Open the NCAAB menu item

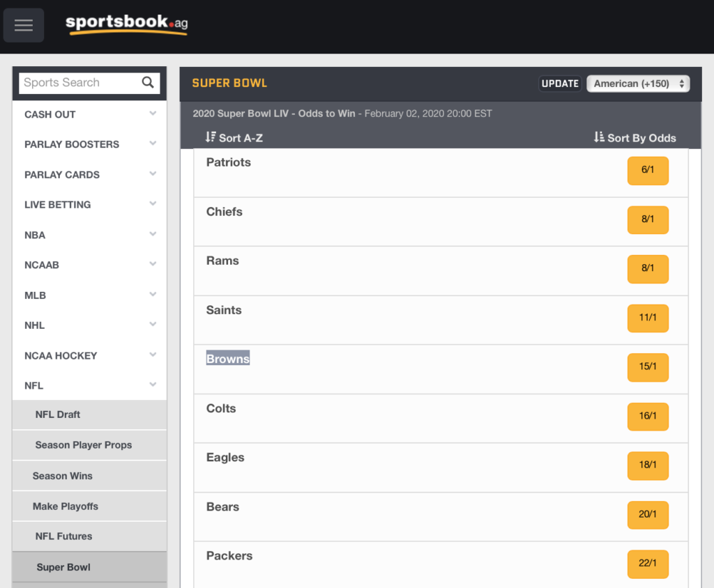click(42, 265)
